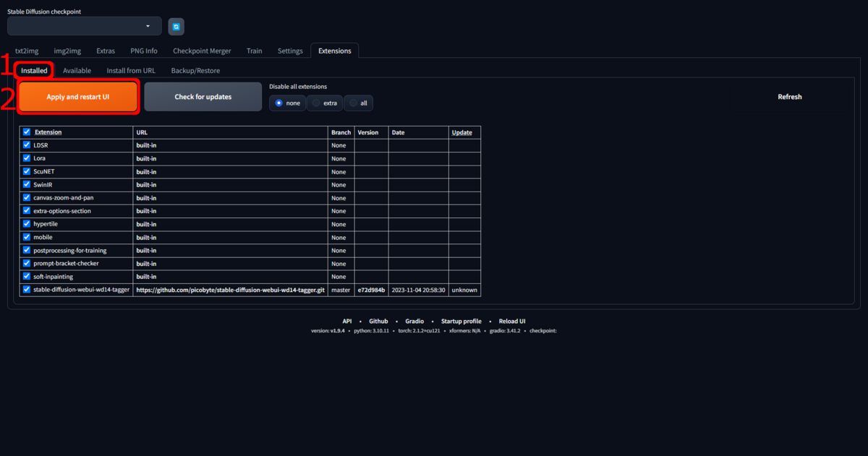The image size is (868, 456).
Task: Click the refresh checkpoint list icon
Action: [x=176, y=27]
